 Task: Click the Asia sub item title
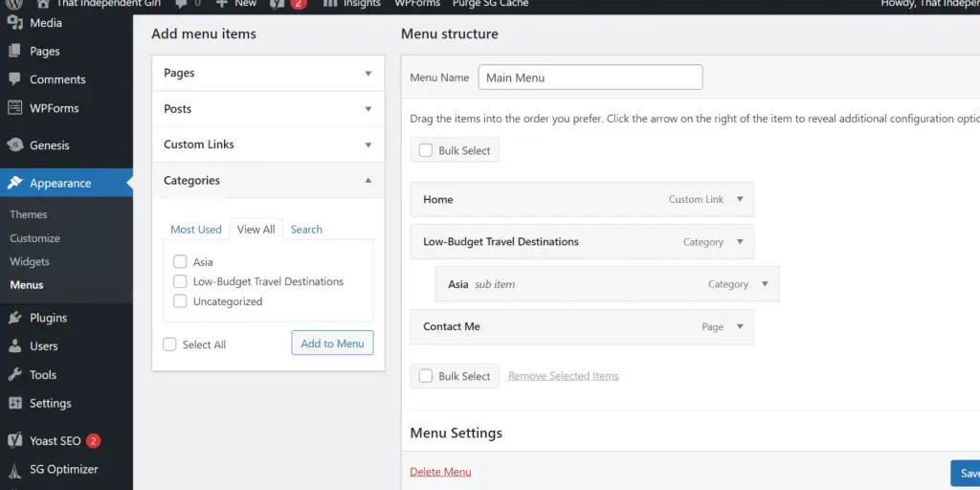tap(458, 283)
